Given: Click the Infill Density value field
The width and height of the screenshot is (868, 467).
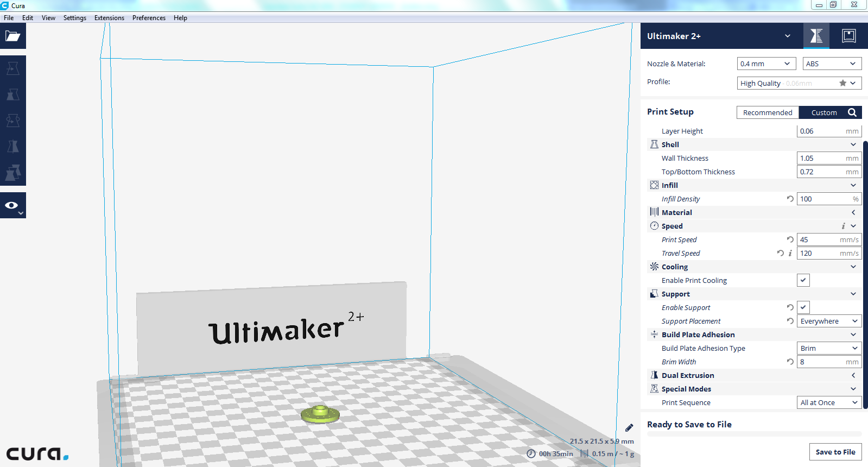Looking at the screenshot, I should click(829, 199).
